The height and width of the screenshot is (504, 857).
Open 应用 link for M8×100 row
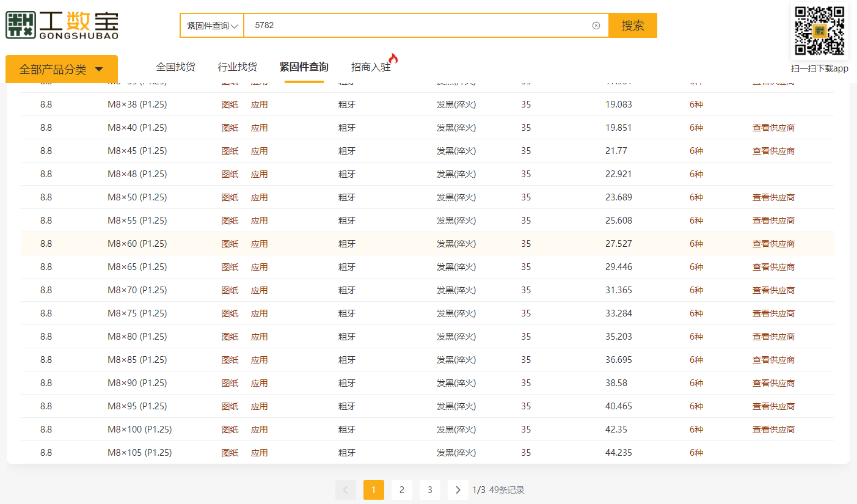(259, 429)
